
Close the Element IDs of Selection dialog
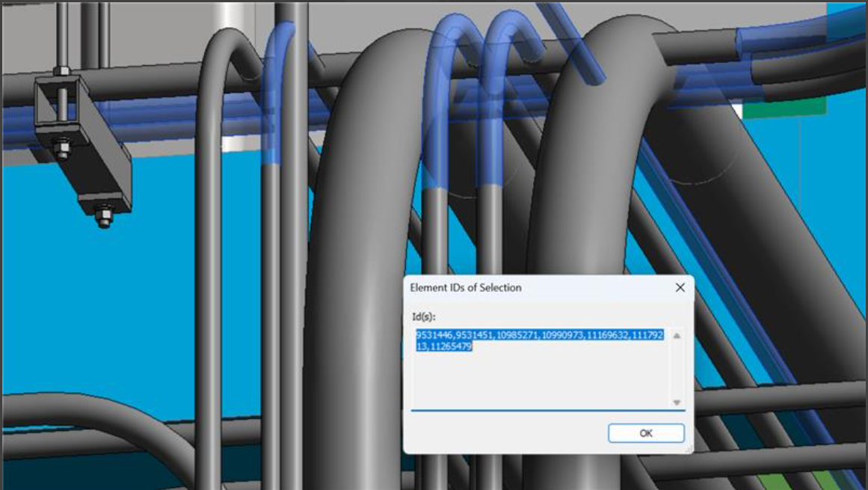pyautogui.click(x=680, y=287)
